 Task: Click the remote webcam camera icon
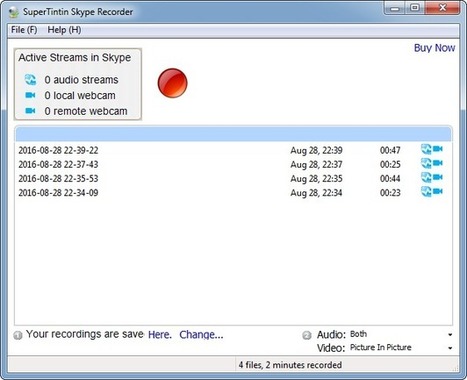click(x=30, y=111)
